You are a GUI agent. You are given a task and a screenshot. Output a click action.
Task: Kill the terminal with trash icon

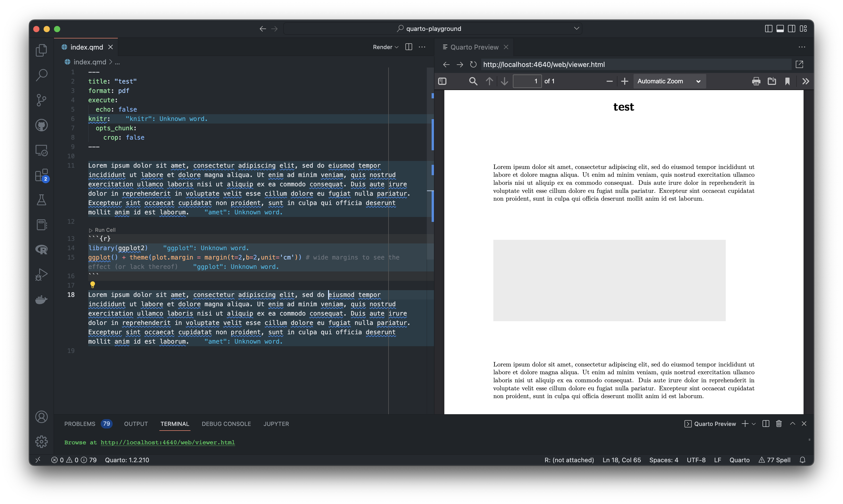tap(779, 424)
